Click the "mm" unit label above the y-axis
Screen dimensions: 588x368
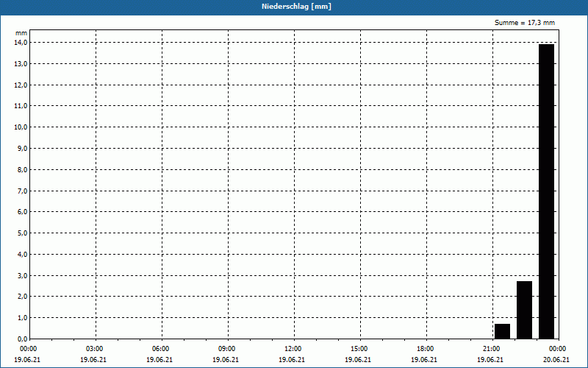point(21,34)
